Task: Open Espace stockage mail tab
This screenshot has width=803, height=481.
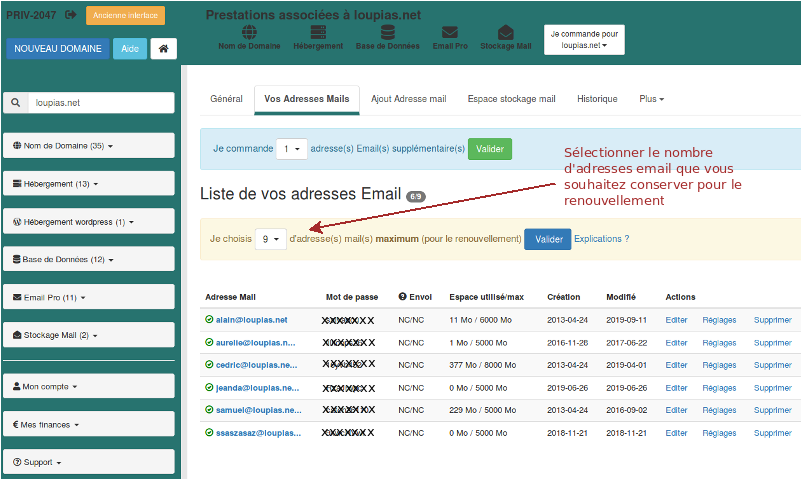Action: click(512, 99)
